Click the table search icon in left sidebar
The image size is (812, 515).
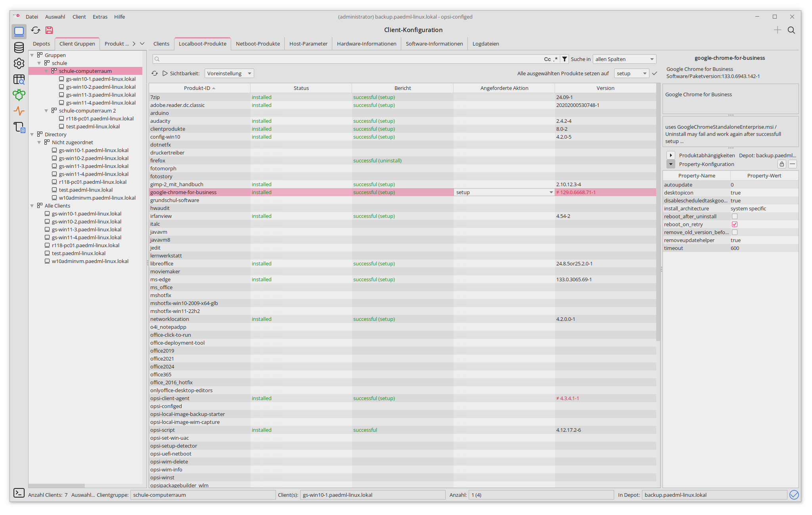tap(19, 80)
